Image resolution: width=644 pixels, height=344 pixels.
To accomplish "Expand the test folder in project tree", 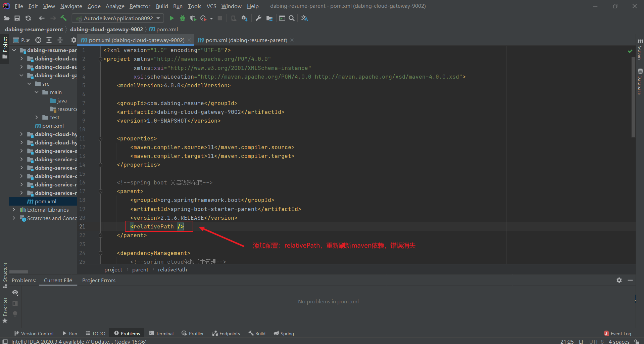I will pyautogui.click(x=37, y=117).
